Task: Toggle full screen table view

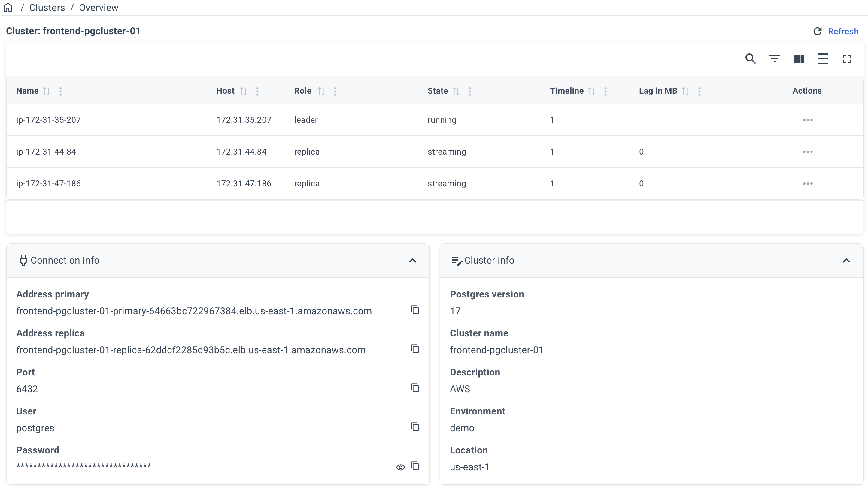Action: click(847, 59)
